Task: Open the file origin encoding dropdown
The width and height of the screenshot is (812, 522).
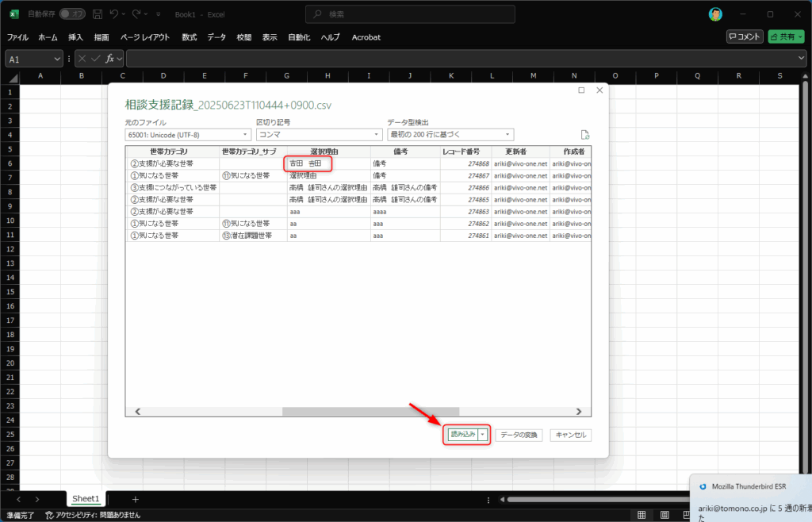Action: click(188, 135)
